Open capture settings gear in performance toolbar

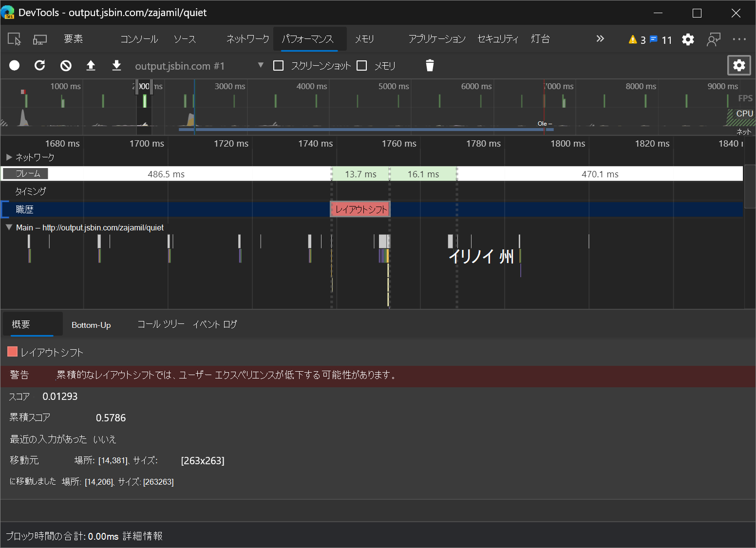point(739,65)
